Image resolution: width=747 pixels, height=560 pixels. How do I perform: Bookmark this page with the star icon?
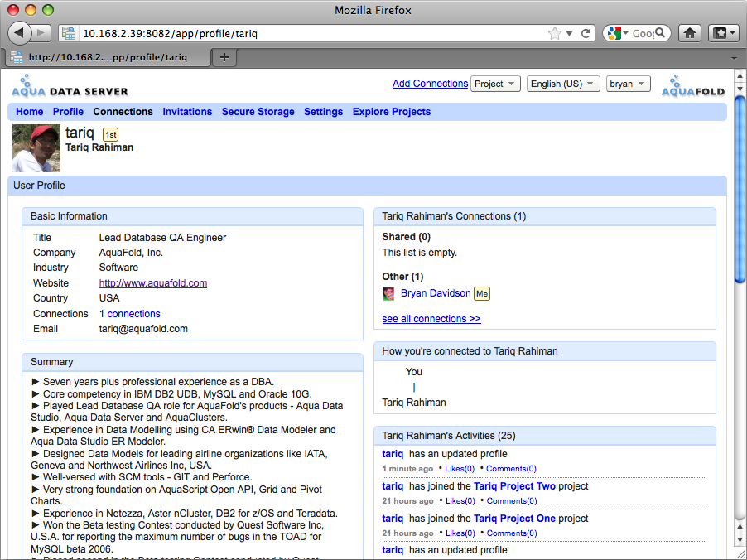[554, 33]
